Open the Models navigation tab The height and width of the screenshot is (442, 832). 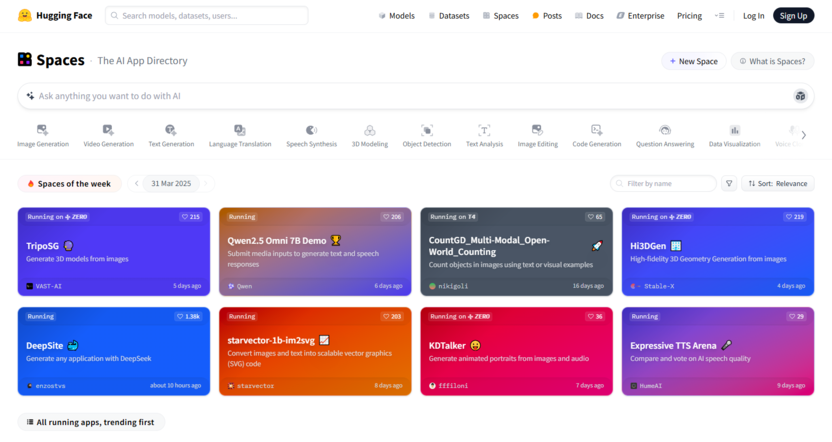pos(397,16)
